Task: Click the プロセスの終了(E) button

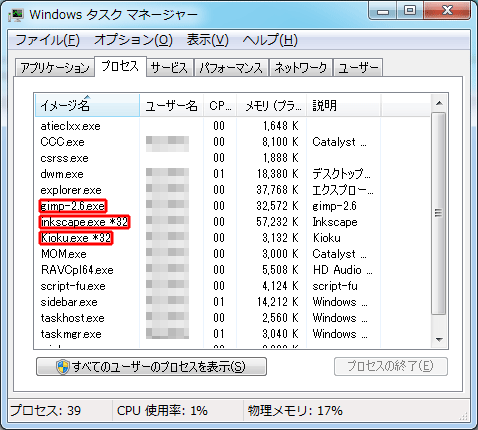Action: 391,367
